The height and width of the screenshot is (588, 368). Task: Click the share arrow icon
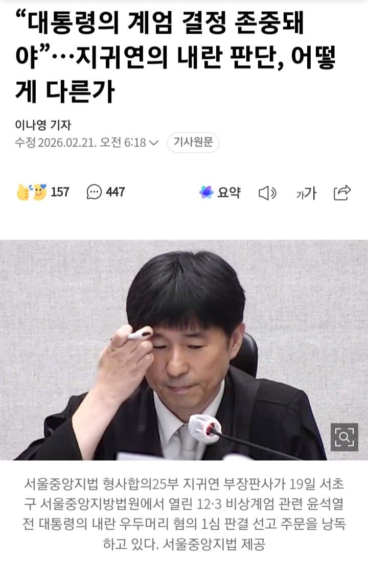coord(342,193)
